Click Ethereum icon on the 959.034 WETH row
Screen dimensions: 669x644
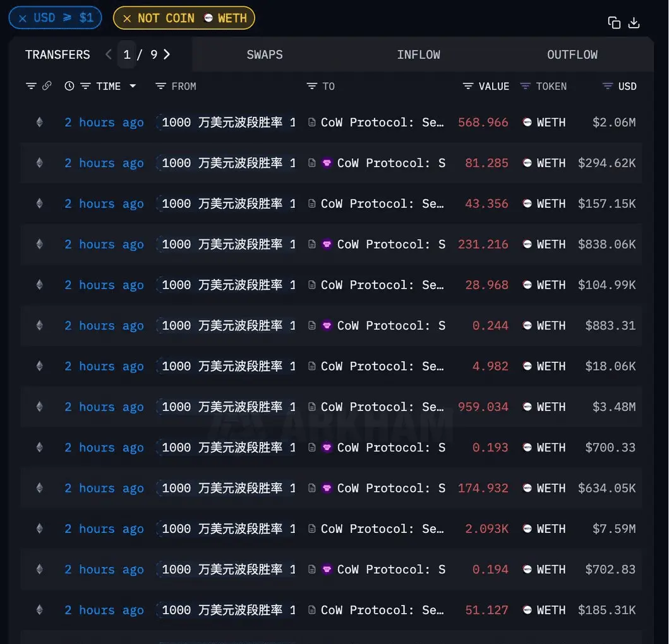(x=40, y=407)
